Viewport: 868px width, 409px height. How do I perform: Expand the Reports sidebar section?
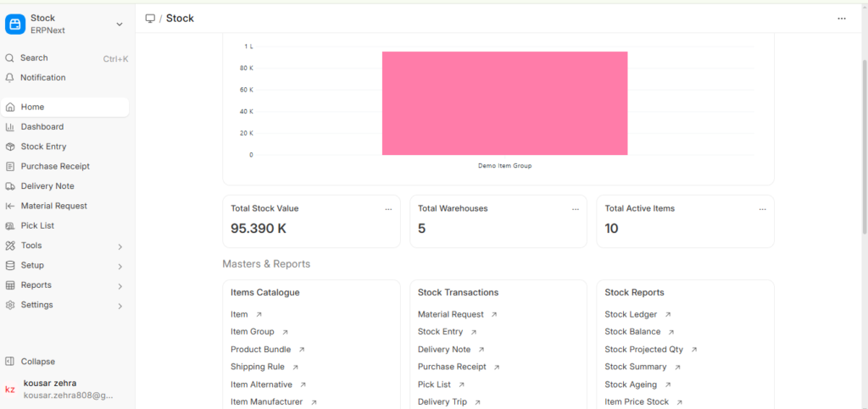coord(120,286)
